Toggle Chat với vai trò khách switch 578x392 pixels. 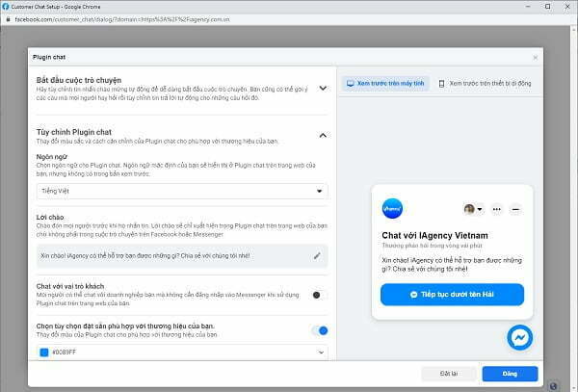coord(319,295)
